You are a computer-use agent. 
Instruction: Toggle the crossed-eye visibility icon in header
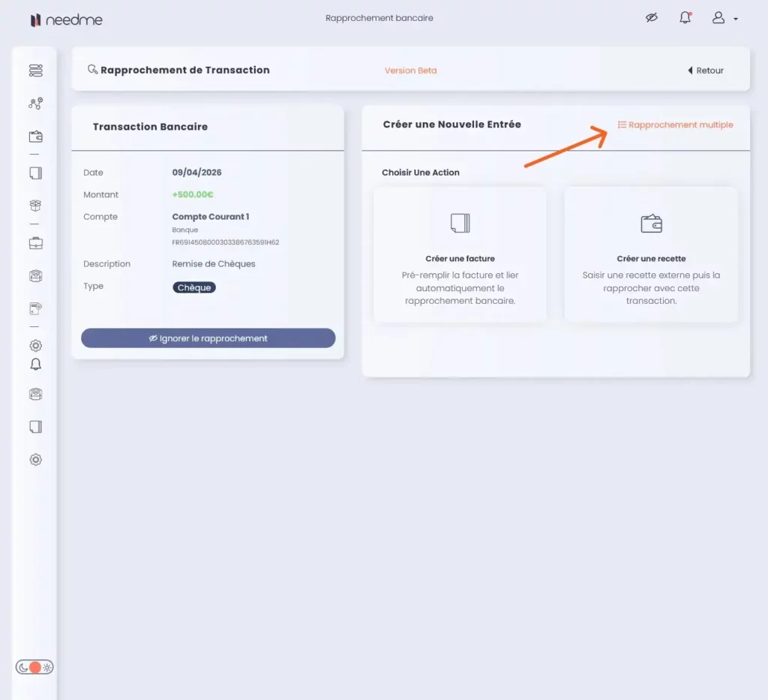pyautogui.click(x=651, y=18)
